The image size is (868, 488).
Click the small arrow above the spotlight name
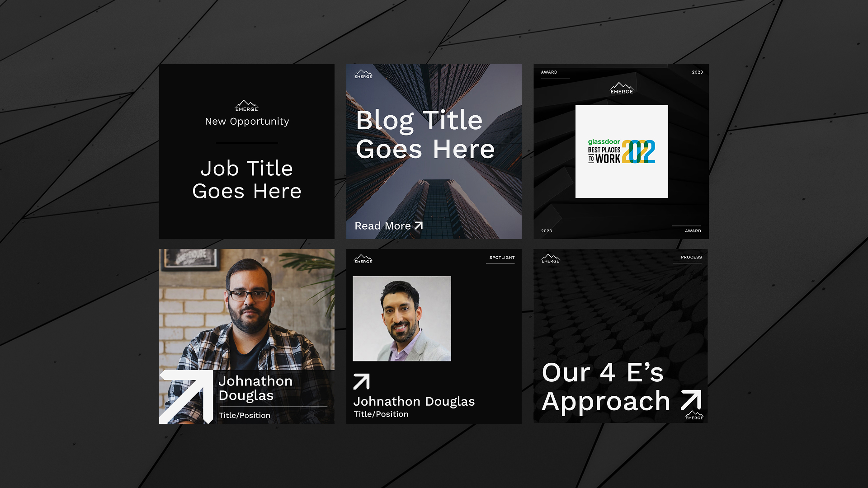[x=361, y=381]
